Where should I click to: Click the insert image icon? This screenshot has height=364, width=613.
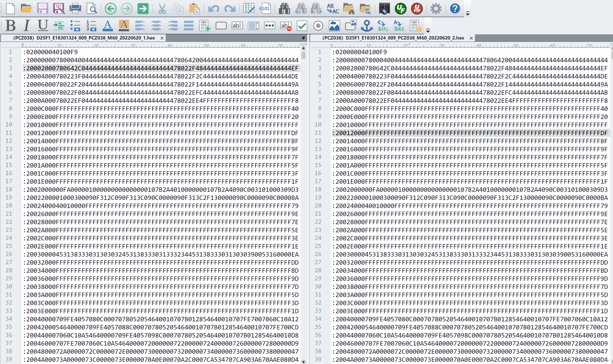coord(334,26)
